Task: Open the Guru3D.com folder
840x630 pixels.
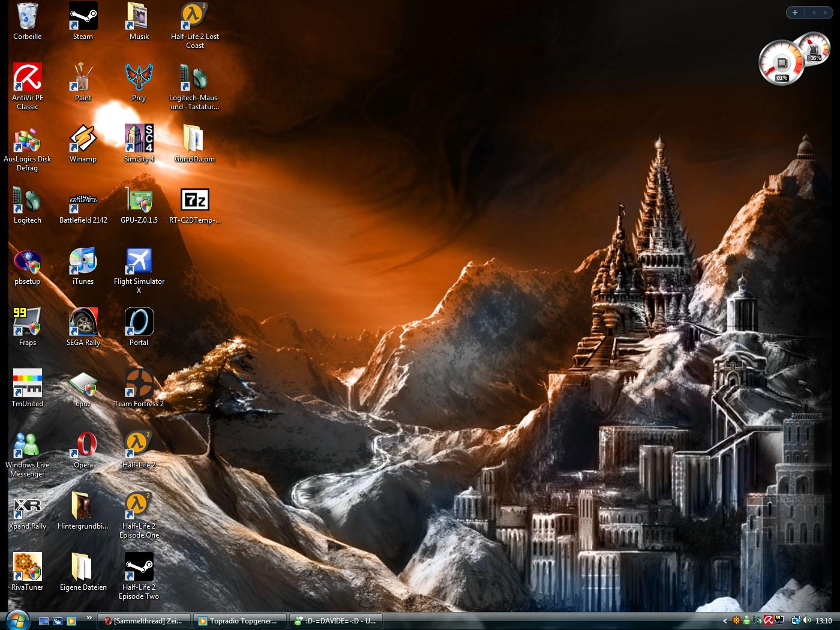Action: 194,144
